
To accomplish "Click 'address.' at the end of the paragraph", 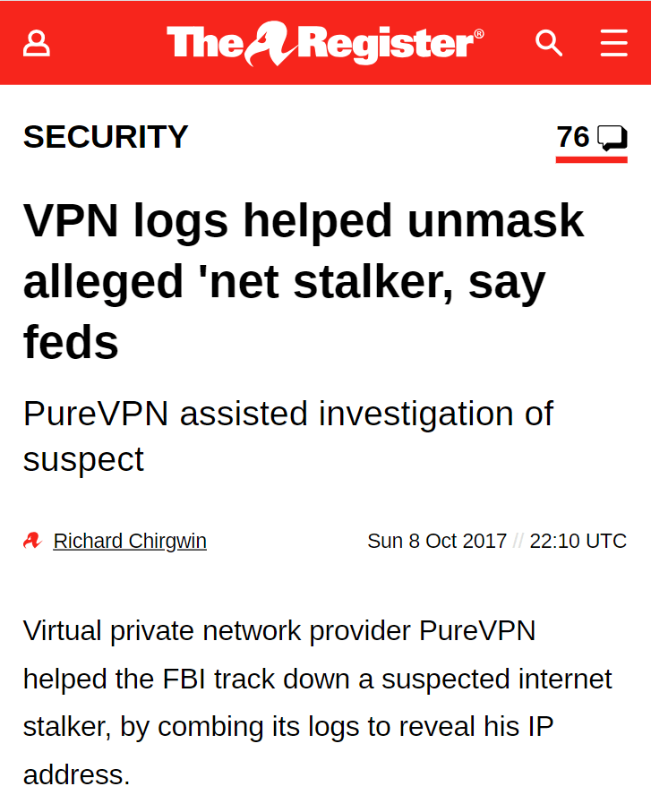I will [77, 774].
